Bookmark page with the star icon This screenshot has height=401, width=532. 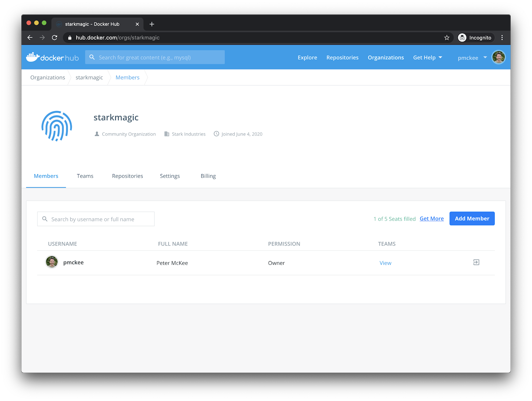click(x=447, y=38)
